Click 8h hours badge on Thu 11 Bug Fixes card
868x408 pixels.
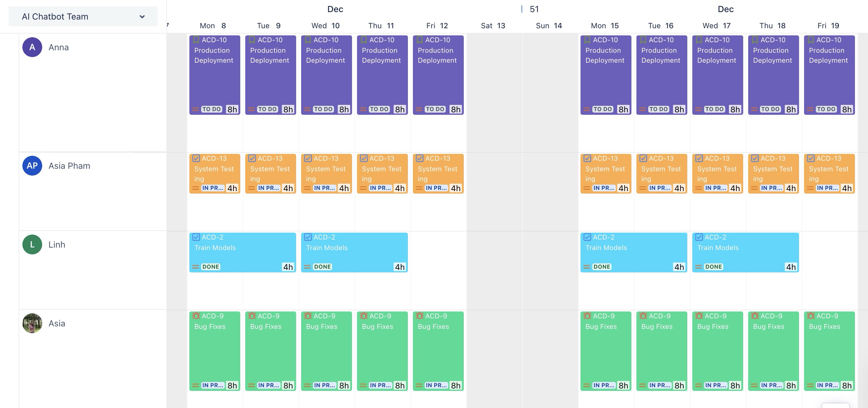[x=400, y=385]
